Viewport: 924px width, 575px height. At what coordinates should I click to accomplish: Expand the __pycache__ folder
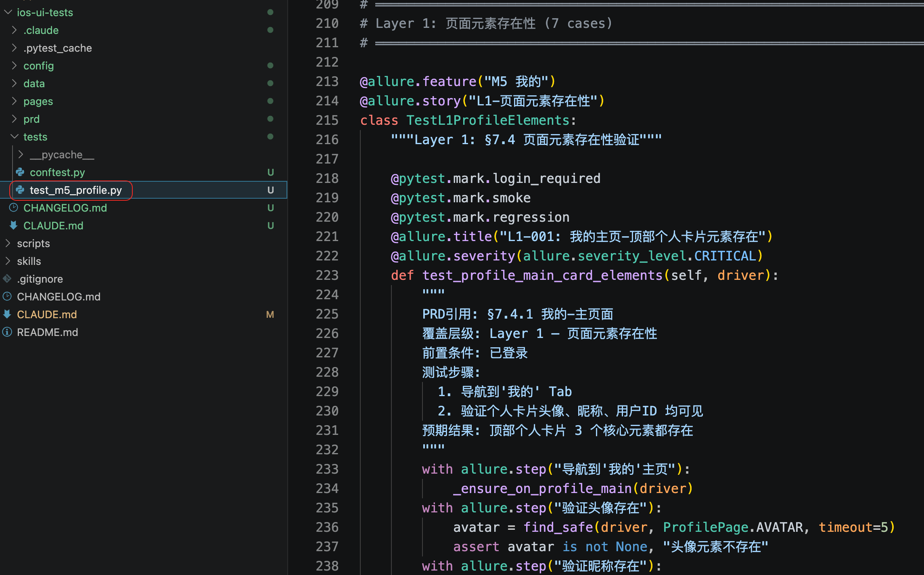tap(21, 155)
